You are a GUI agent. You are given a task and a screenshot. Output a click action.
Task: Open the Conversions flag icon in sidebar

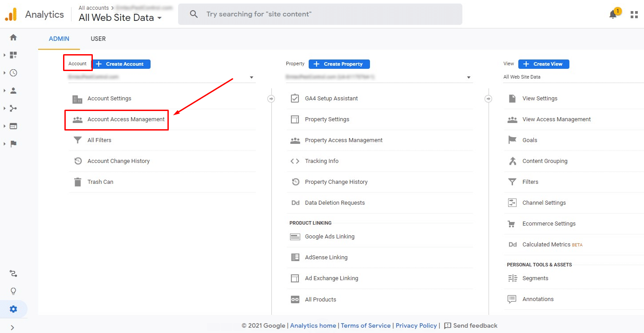(x=13, y=144)
